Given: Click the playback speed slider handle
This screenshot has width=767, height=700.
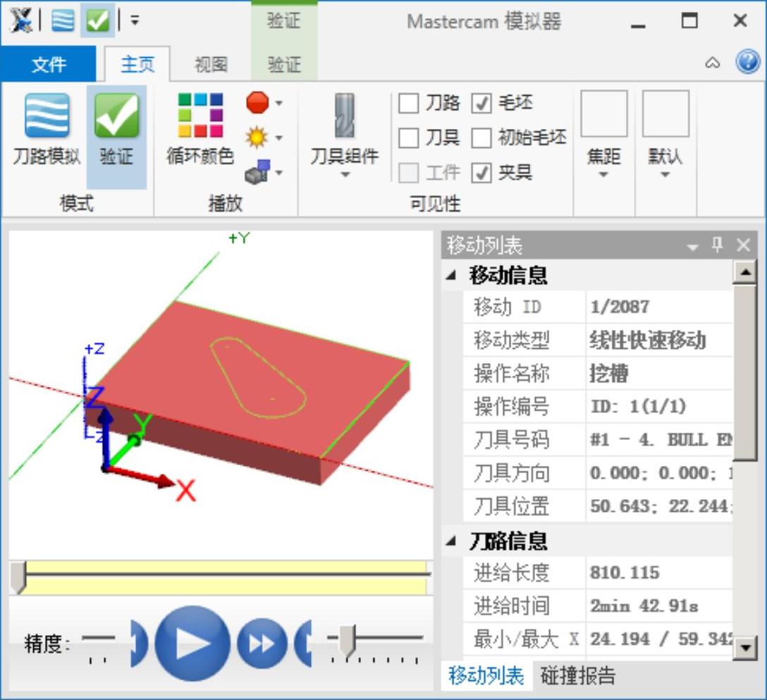Looking at the screenshot, I should pos(348,640).
